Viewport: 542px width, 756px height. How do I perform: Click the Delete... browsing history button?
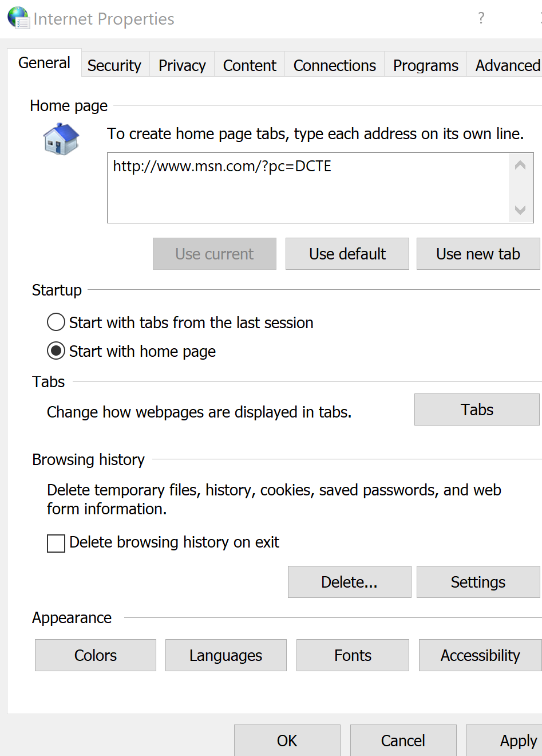pyautogui.click(x=349, y=582)
